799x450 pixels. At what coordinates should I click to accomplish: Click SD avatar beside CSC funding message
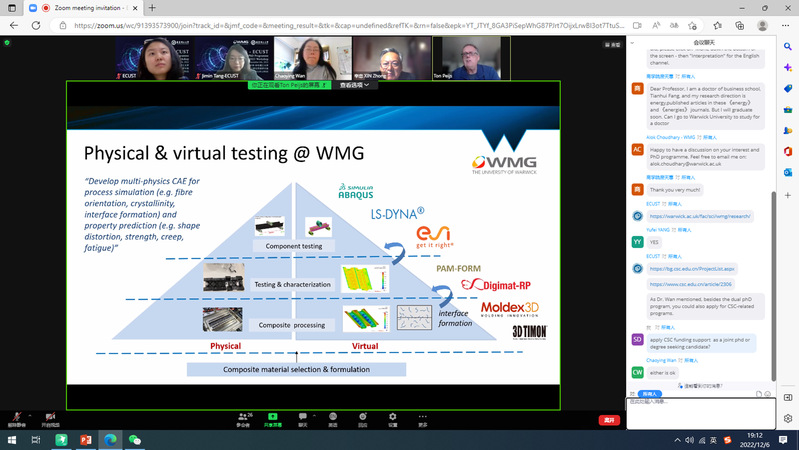point(637,339)
